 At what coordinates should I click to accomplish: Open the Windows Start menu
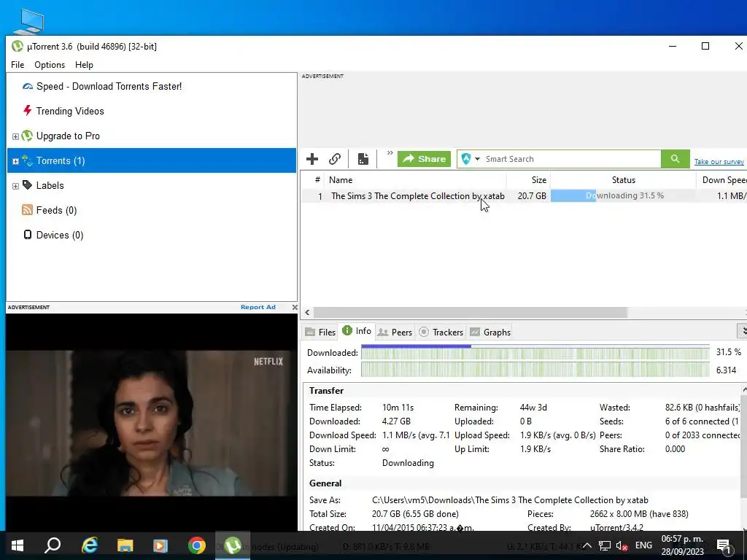(18, 545)
